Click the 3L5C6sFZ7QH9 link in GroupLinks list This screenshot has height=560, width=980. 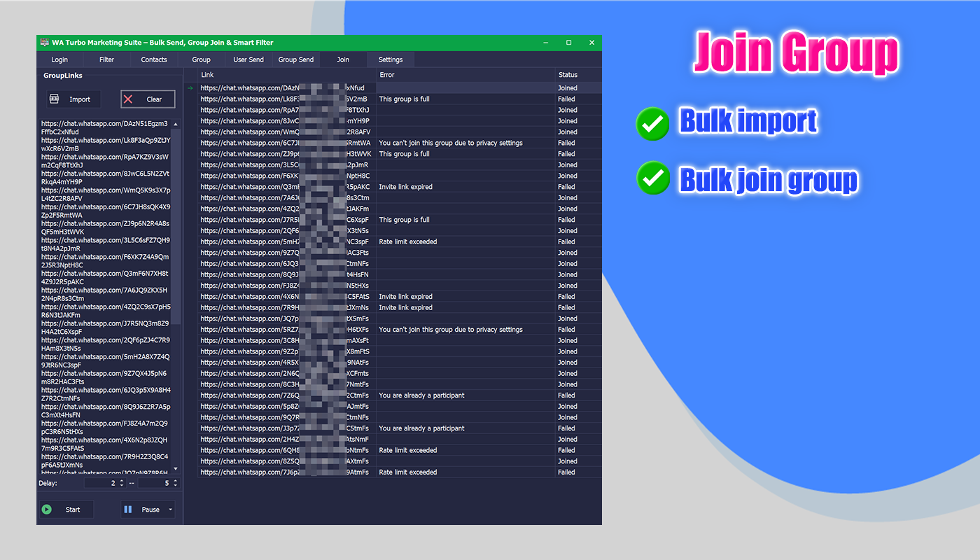tap(105, 244)
